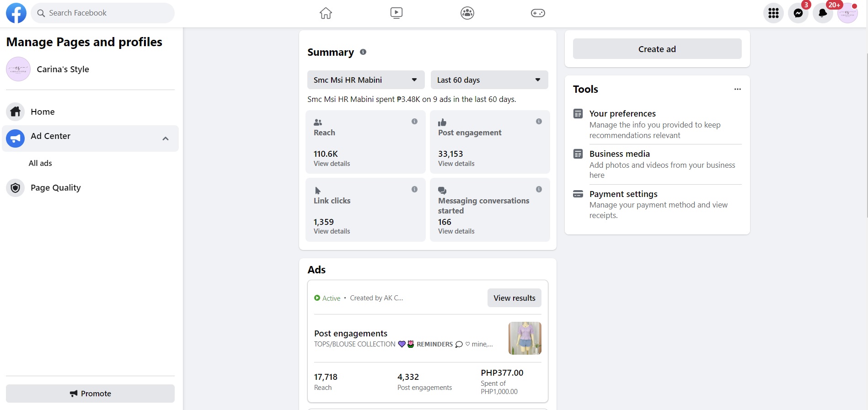Select All ads in the sidebar
This screenshot has height=410, width=868.
40,163
